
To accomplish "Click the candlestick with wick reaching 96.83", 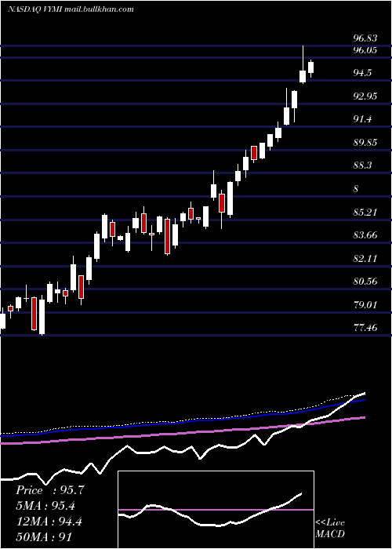I will click(x=303, y=65).
